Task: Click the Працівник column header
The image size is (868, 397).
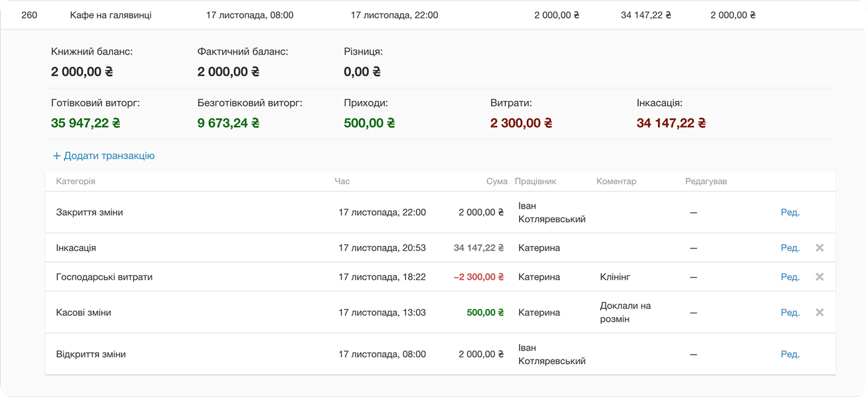Action: (x=535, y=181)
